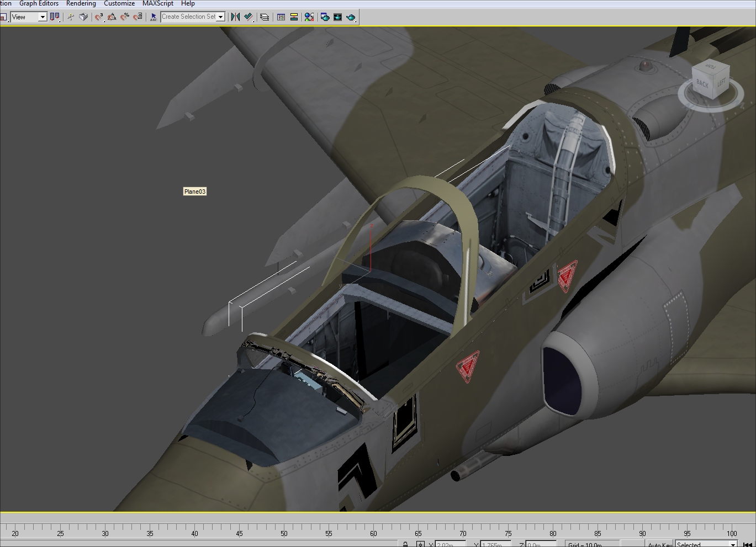Viewport: 756px width, 547px height.
Task: Open the Curve Editor toolbar icon
Action: [x=281, y=17]
